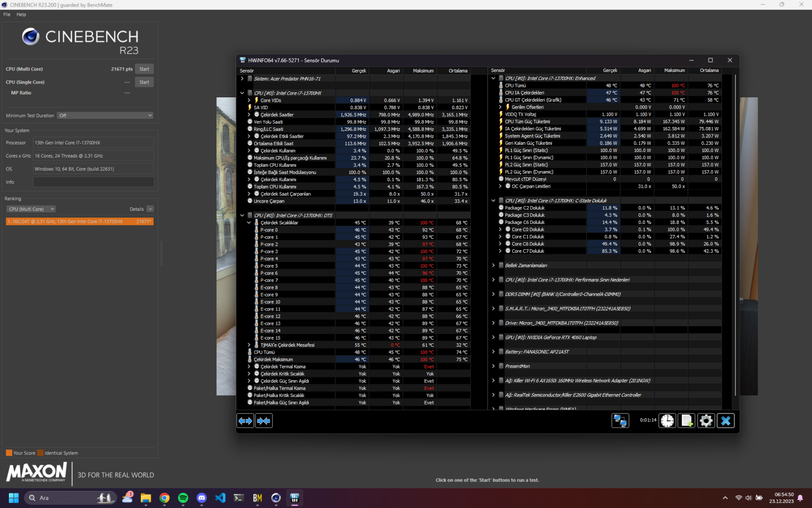
Task: Expand the GPU NVIDIA GeForce RTX 4060 Laptop node
Action: coord(493,337)
